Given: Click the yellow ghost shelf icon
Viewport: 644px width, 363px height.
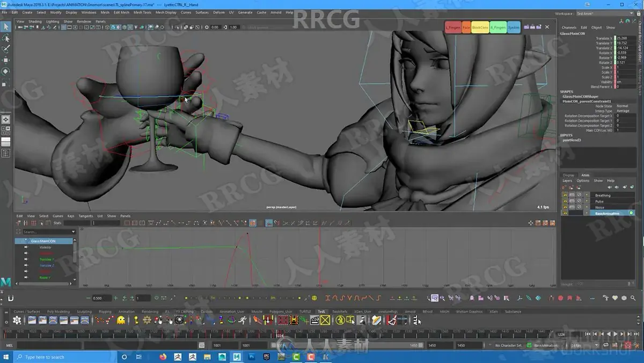Looking at the screenshot, I should [x=121, y=320].
